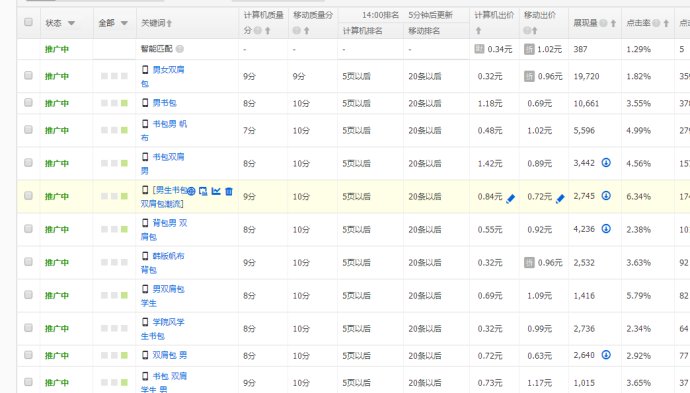Image resolution: width=690 pixels, height=393 pixels.
Task: Edit the 0.84元 computer bid with pencil icon
Action: tap(510, 199)
